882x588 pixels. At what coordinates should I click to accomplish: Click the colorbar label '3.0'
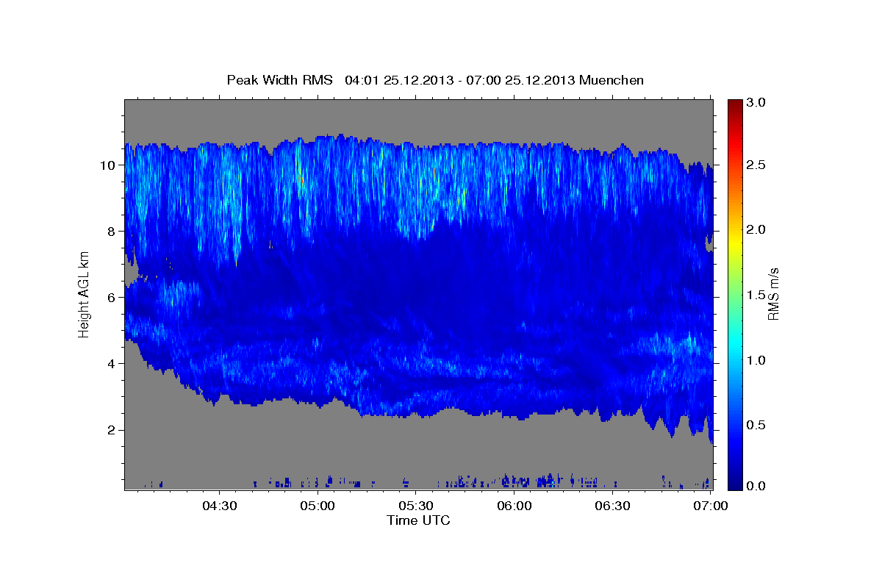coord(756,102)
